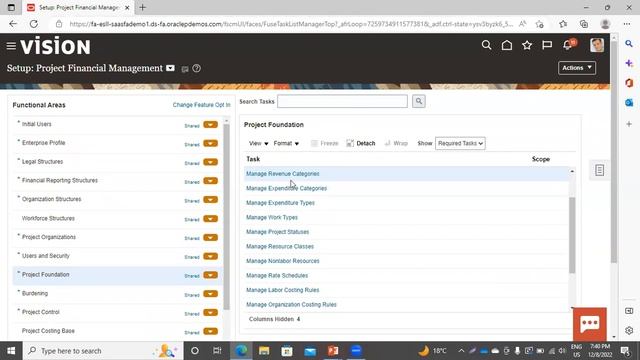Screen dimensions: 640x360
Task: Click the Functional Areas list scrollbar
Action: (227, 216)
